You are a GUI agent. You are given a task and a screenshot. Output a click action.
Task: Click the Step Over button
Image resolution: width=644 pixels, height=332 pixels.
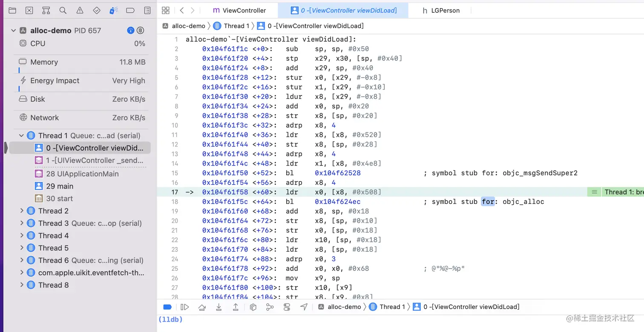pyautogui.click(x=202, y=307)
